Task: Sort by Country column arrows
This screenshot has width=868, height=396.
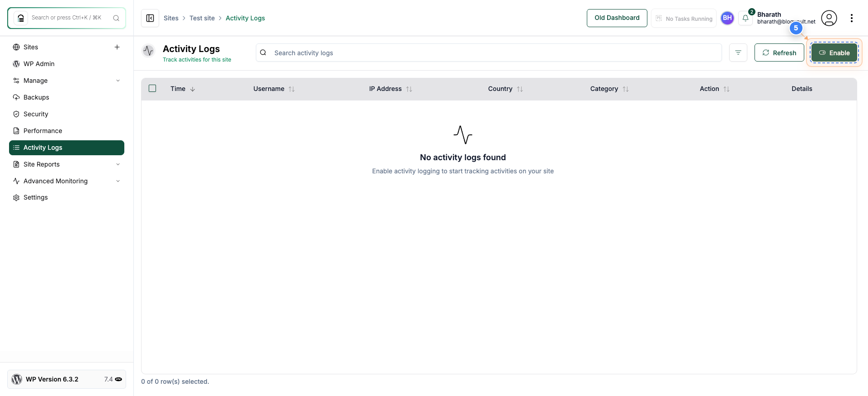Action: [520, 89]
